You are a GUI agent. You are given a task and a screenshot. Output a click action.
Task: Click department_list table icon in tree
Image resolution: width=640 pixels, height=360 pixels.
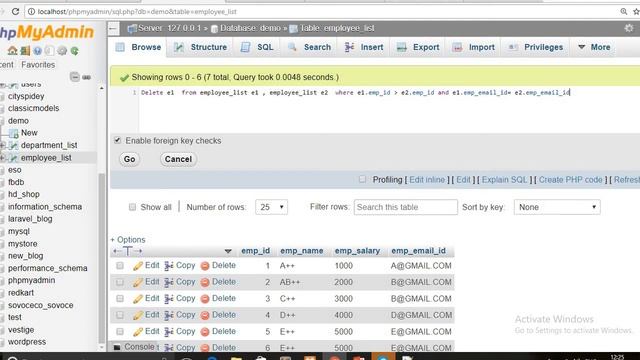pos(13,145)
